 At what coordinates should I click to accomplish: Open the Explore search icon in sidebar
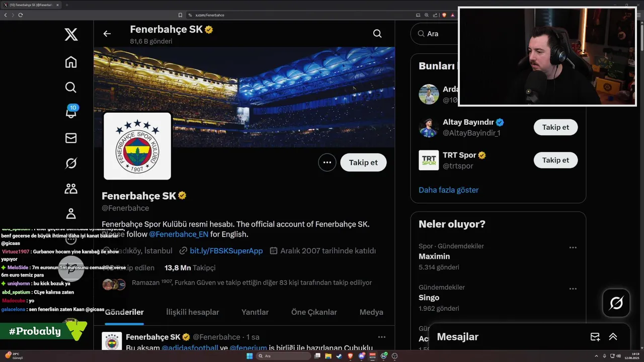71,87
